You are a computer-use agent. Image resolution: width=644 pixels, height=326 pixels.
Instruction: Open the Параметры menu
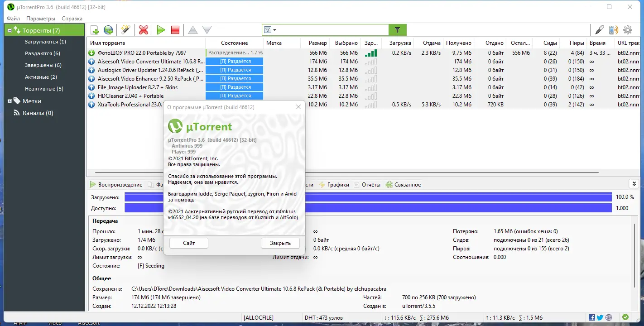coord(41,19)
